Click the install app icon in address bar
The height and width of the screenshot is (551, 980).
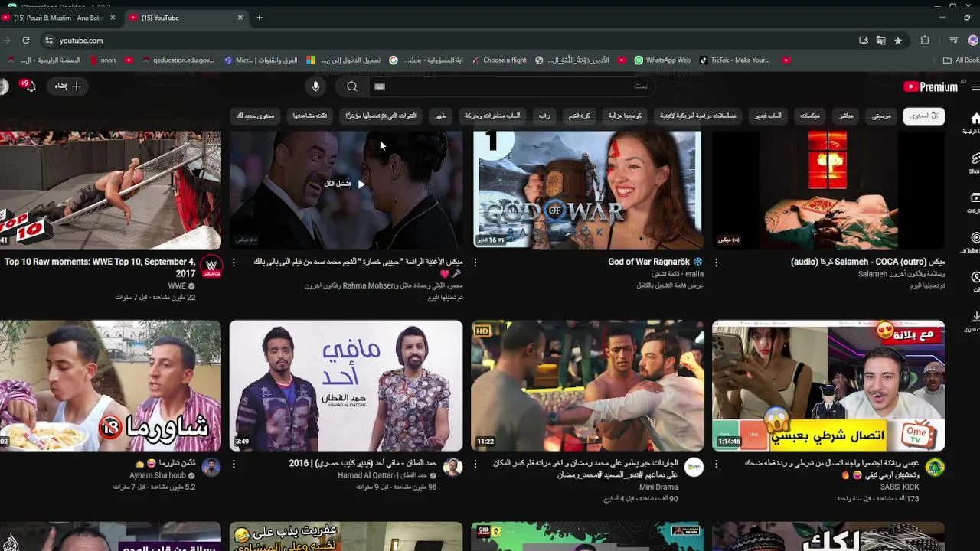click(864, 41)
